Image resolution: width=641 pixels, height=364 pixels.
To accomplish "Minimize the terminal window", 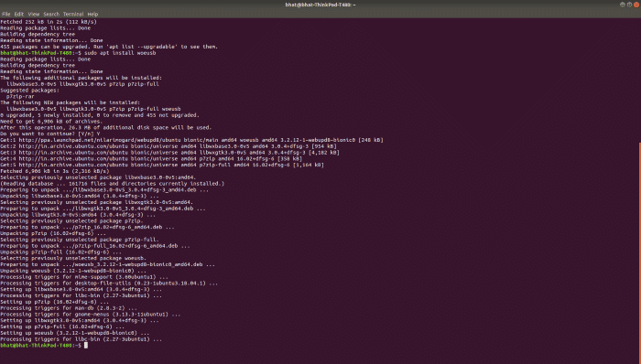I will click(x=623, y=5).
